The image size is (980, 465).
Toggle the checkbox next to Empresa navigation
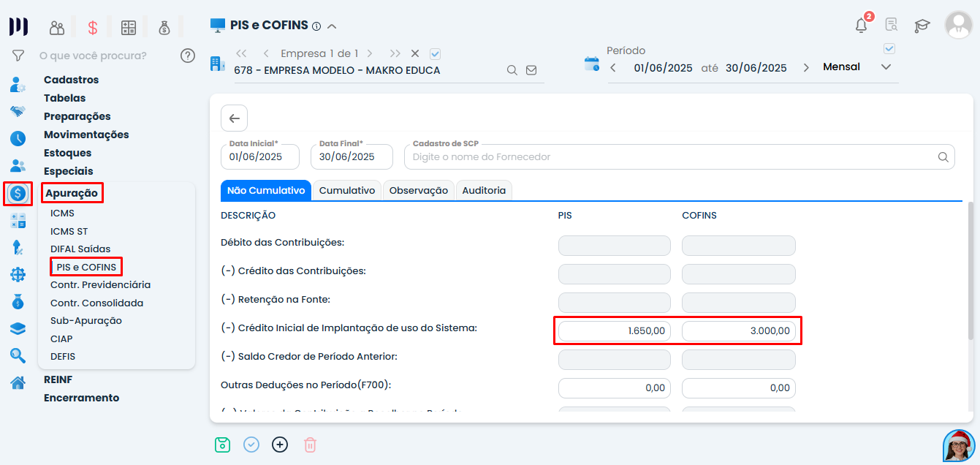click(x=436, y=53)
